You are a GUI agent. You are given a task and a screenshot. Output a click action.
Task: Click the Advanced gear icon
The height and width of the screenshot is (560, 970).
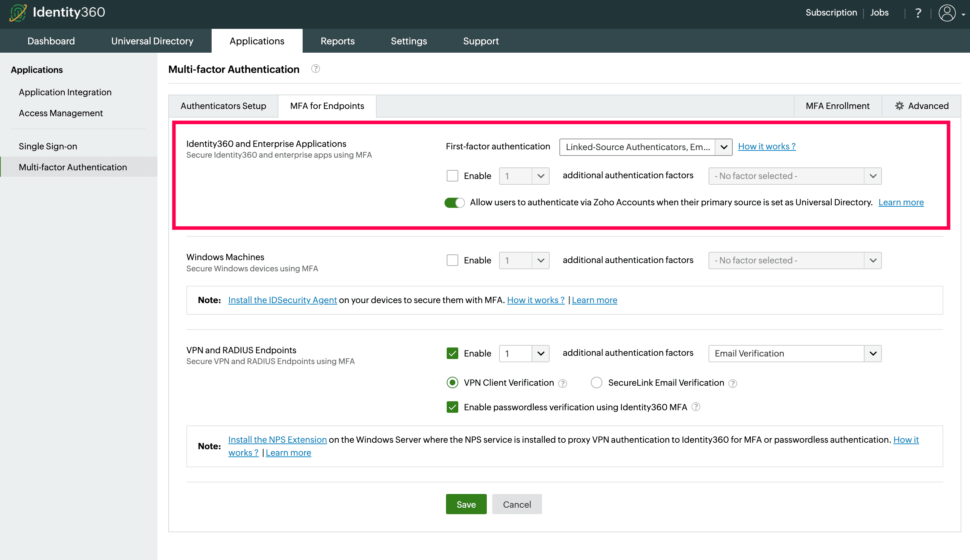click(899, 106)
